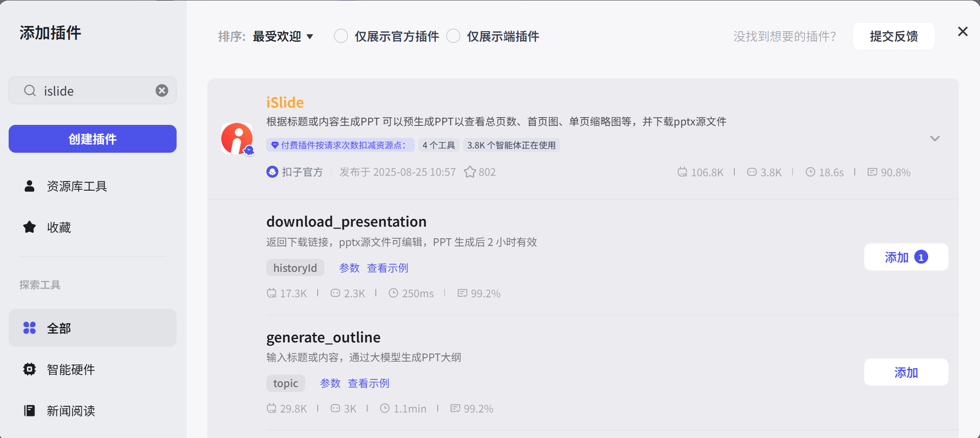Click the search magnifier icon
The width and height of the screenshot is (980, 438).
click(x=30, y=91)
